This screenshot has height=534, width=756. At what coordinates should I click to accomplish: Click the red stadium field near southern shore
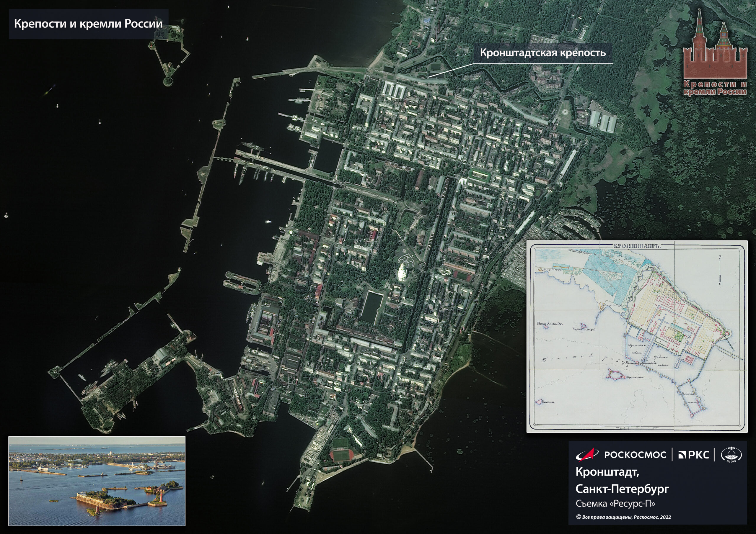click(341, 456)
